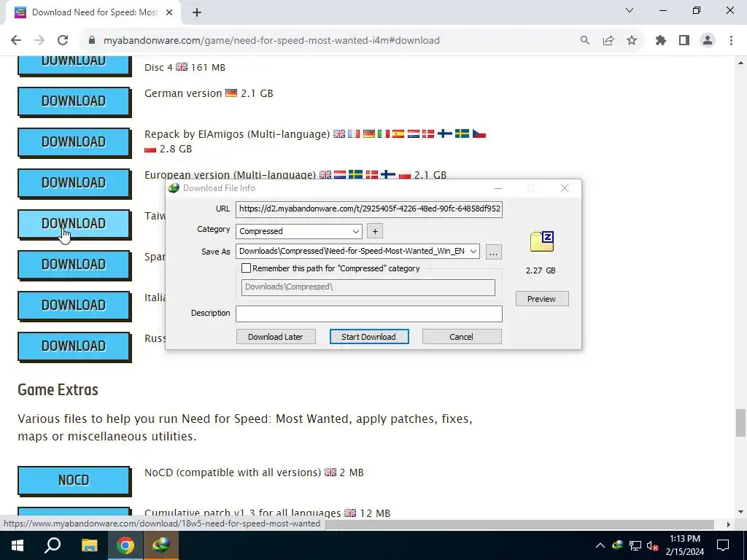Bookmark this page with the star icon
The image size is (747, 560).
click(x=632, y=41)
